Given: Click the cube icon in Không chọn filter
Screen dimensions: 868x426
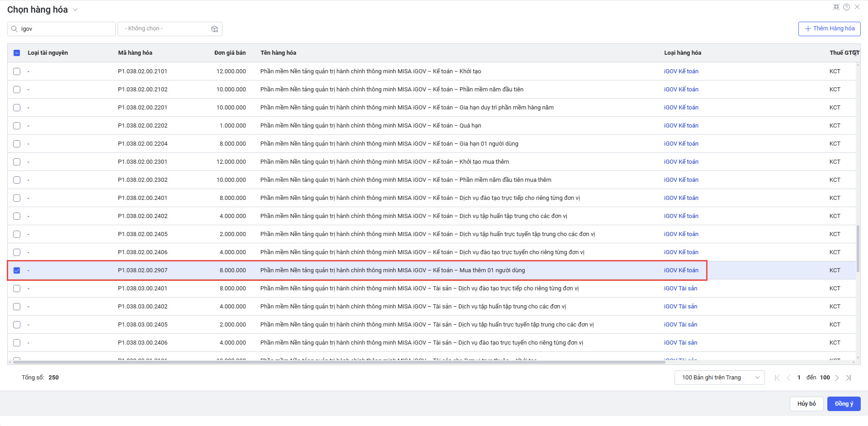Looking at the screenshot, I should point(214,29).
